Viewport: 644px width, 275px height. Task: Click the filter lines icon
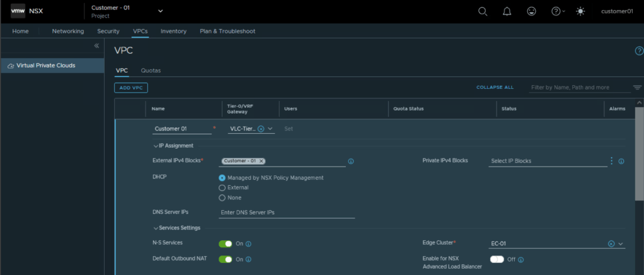637,88
